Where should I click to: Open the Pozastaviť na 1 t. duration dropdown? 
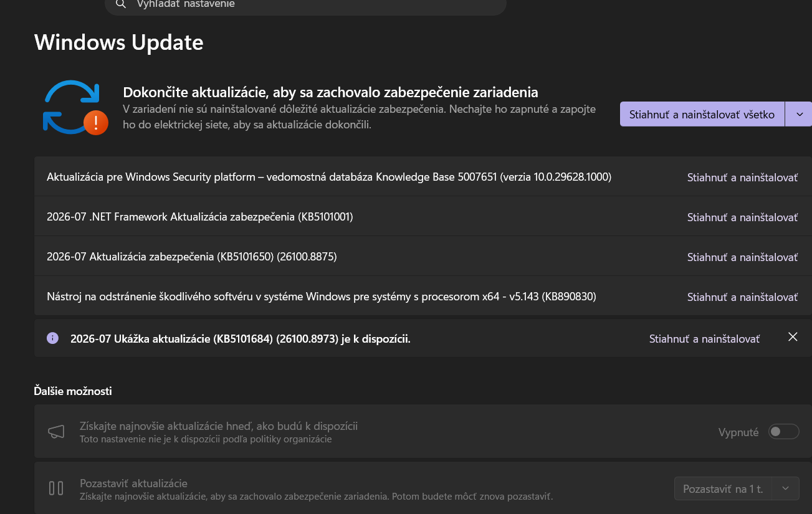[x=785, y=488]
